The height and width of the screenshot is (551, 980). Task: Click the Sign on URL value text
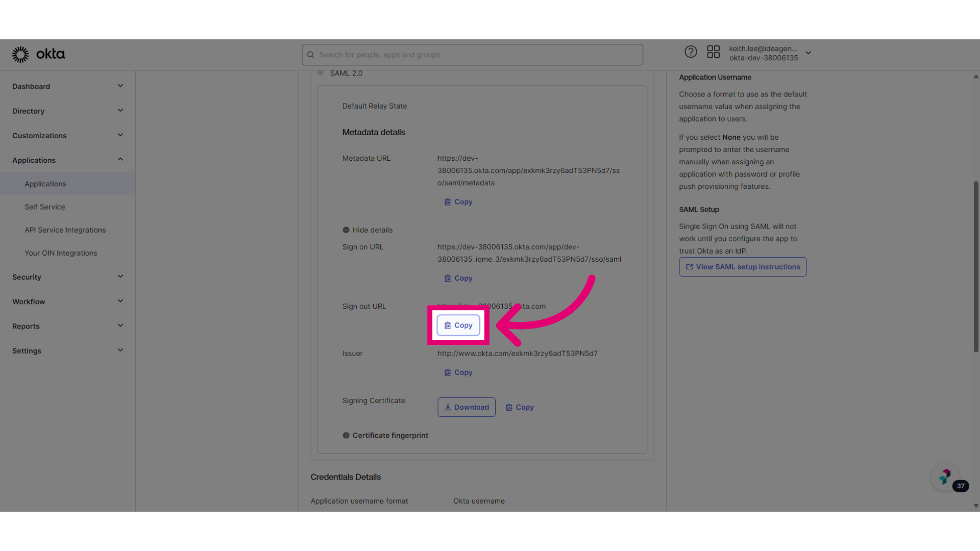(529, 253)
